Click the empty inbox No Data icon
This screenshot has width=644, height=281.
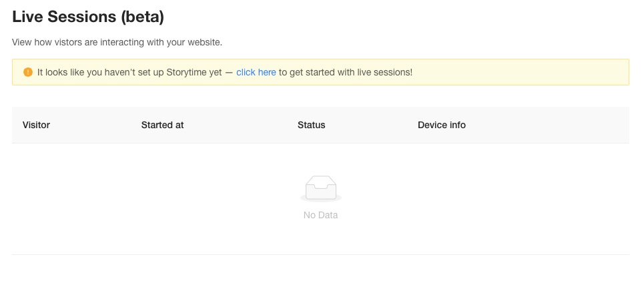click(x=320, y=188)
